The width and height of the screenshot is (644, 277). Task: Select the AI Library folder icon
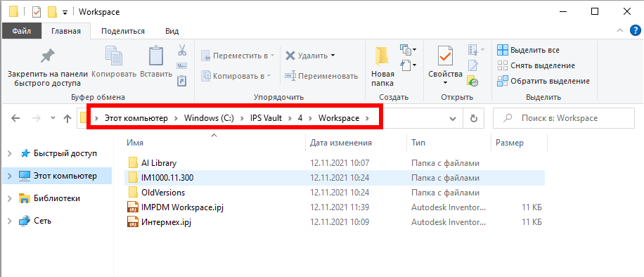click(x=133, y=162)
